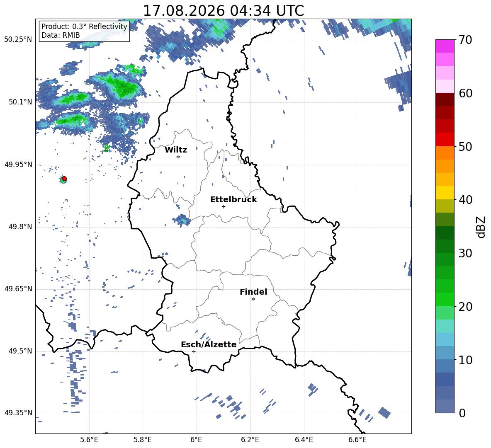Pick the yellow 40 dBZ colorbar segment
Screen dimensions: 491x448
click(x=445, y=193)
